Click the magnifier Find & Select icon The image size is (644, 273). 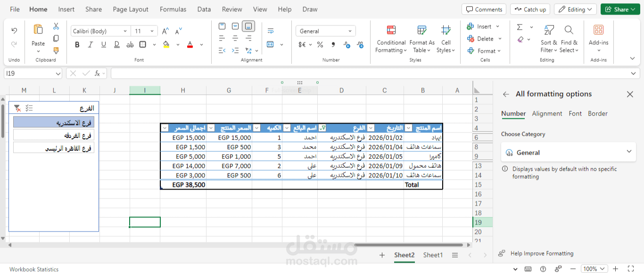569,30
